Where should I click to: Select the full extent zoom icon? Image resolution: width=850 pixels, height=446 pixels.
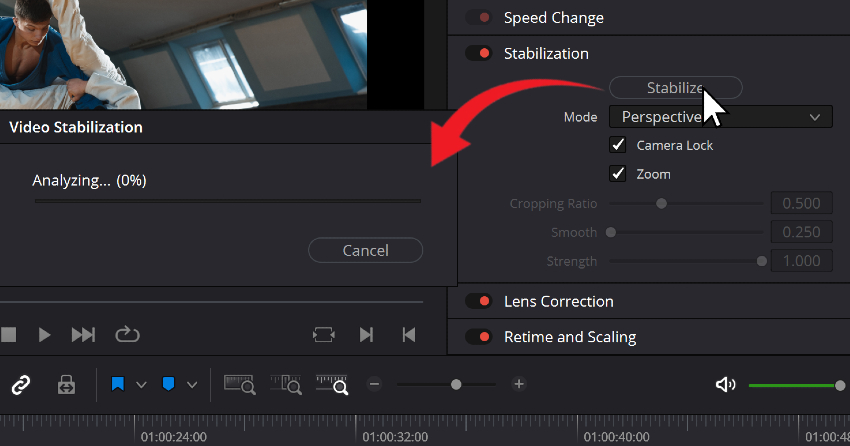pyautogui.click(x=239, y=384)
